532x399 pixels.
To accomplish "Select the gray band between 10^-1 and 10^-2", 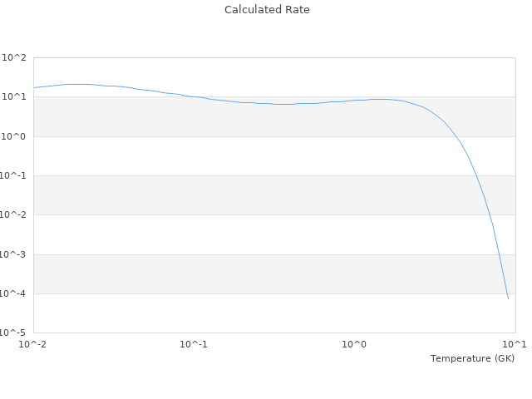I will (x=249, y=195).
